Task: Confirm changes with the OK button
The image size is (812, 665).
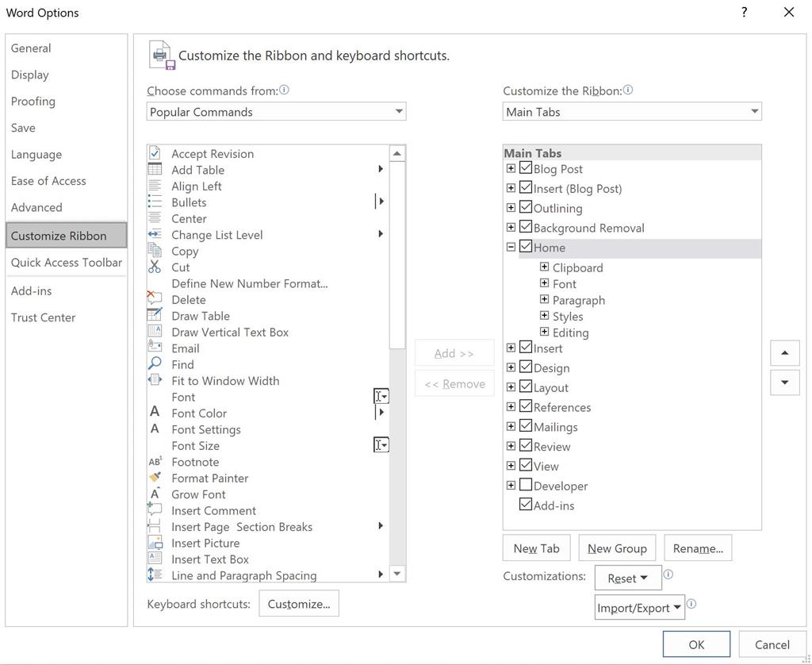Action: (x=696, y=644)
